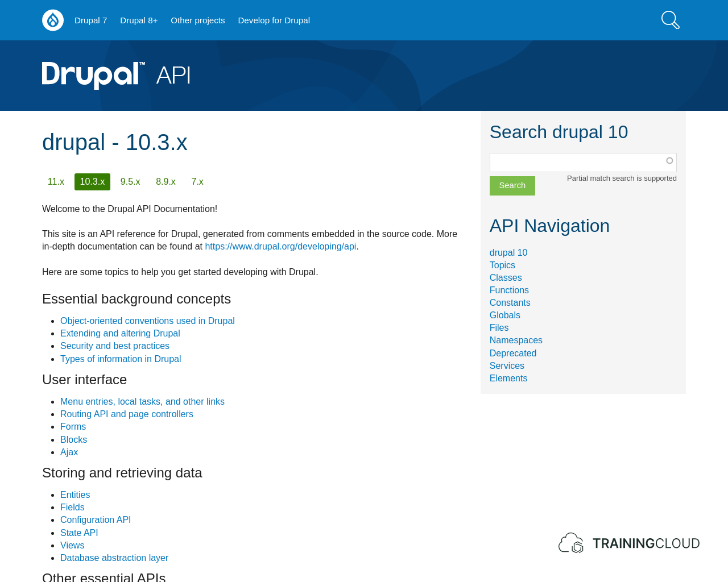Open the Views topic link

coord(72,546)
